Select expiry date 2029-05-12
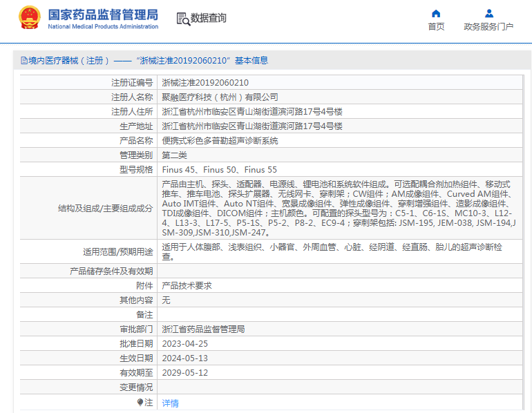Screen dimensions: 532x413 coord(185,373)
